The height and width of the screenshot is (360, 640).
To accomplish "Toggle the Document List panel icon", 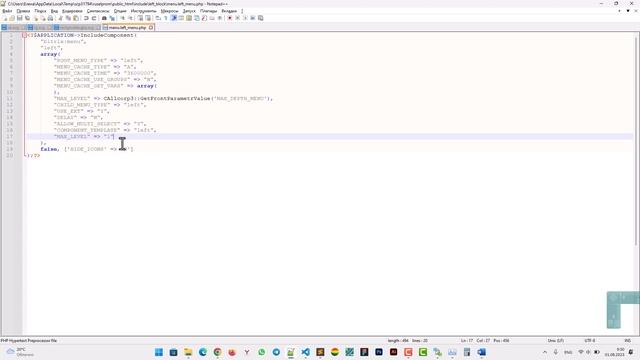I will tap(197, 18).
